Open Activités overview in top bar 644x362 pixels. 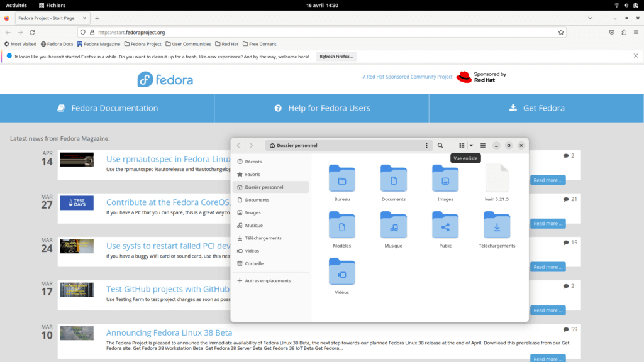[x=16, y=5]
